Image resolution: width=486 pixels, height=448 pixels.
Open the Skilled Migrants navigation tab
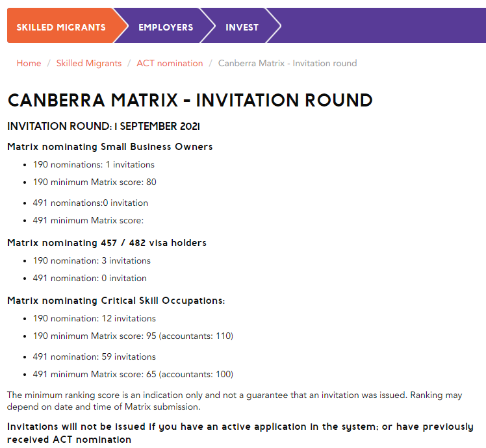[61, 27]
